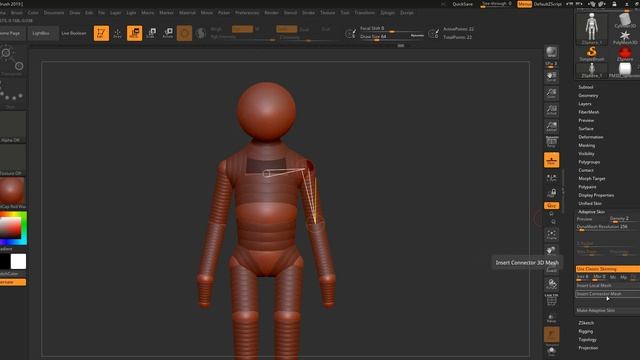
Task: Toggle Use Classic Skinning
Action: click(x=608, y=269)
